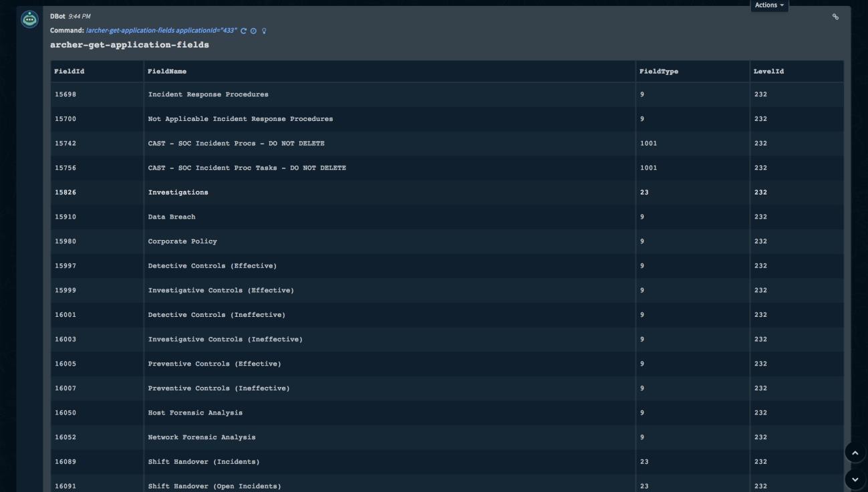Screen dimensions: 868x492
Task: Select field ID 15826 cell
Action: point(97,193)
